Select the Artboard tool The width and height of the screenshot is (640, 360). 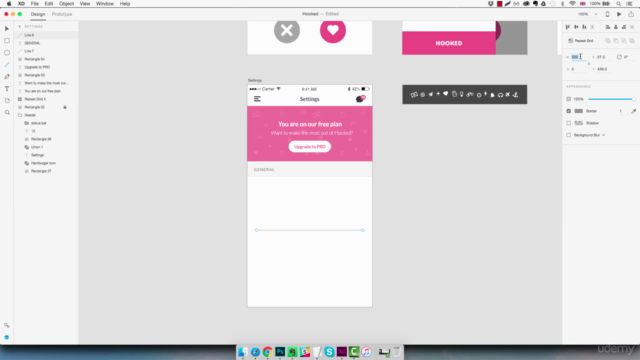pos(7,100)
